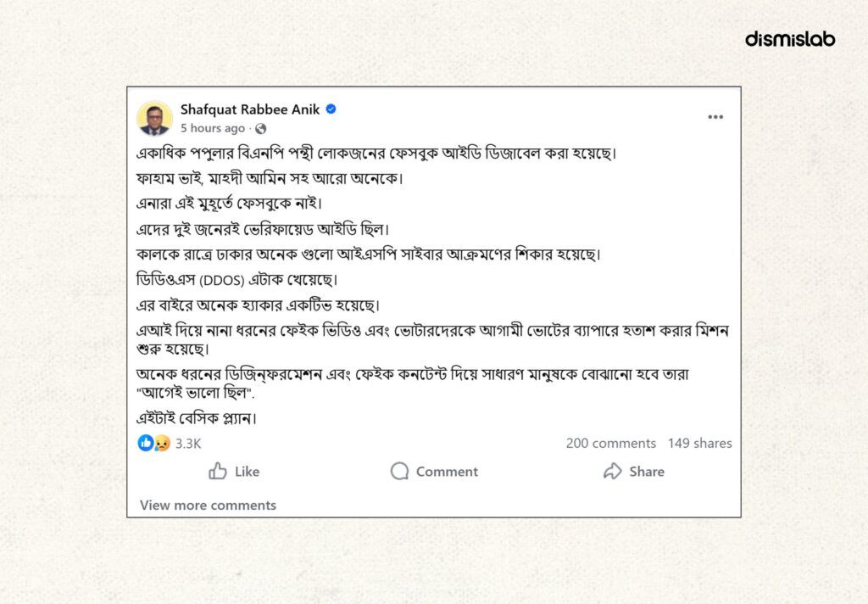868x604 pixels.
Task: Open the 200 comments link
Action: 610,443
